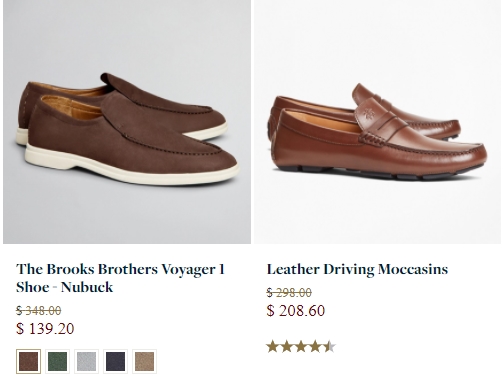Pick the light gray color swatch
Viewport: 503px width, 378px height.
click(x=86, y=361)
